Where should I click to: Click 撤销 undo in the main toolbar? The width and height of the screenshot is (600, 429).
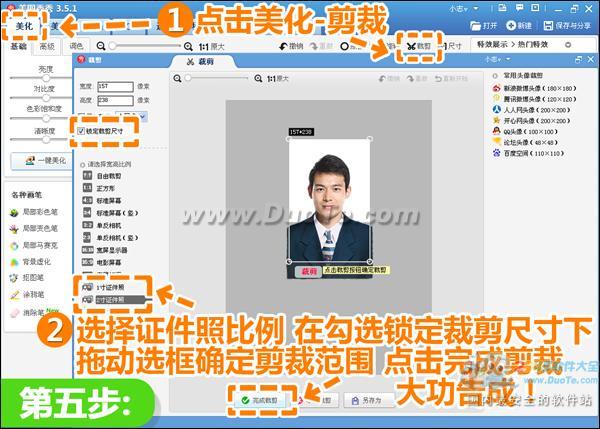(291, 46)
